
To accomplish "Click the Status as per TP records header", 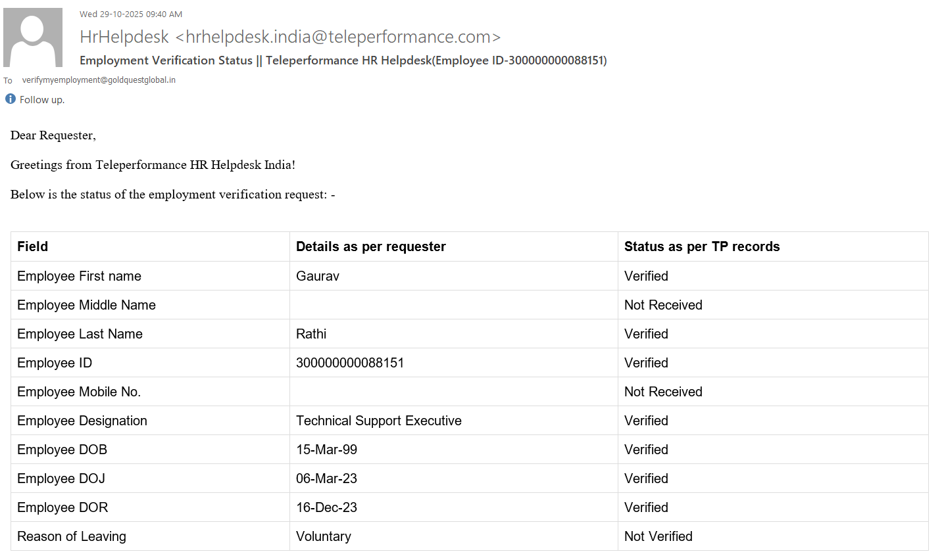I will [702, 246].
